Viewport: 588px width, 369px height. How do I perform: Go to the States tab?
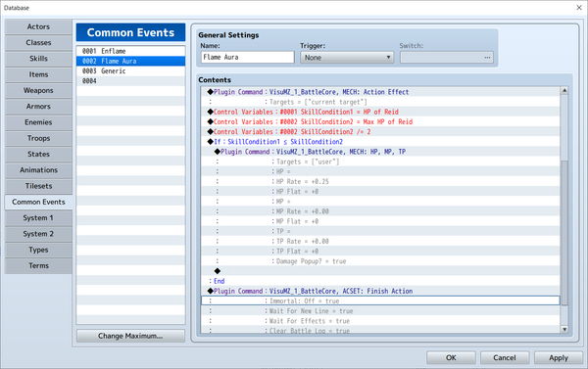38,154
